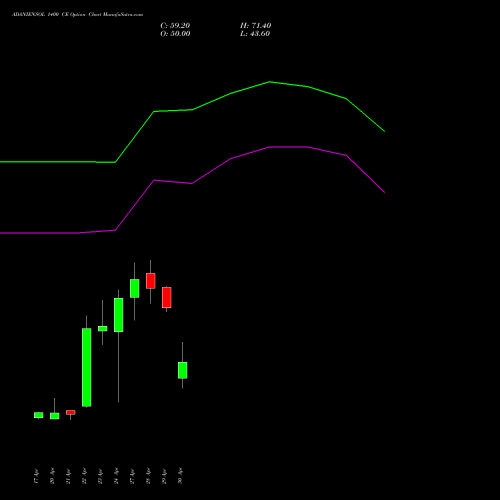Click the red candle for 28 Apr
The width and height of the screenshot is (500, 500).
[151, 281]
